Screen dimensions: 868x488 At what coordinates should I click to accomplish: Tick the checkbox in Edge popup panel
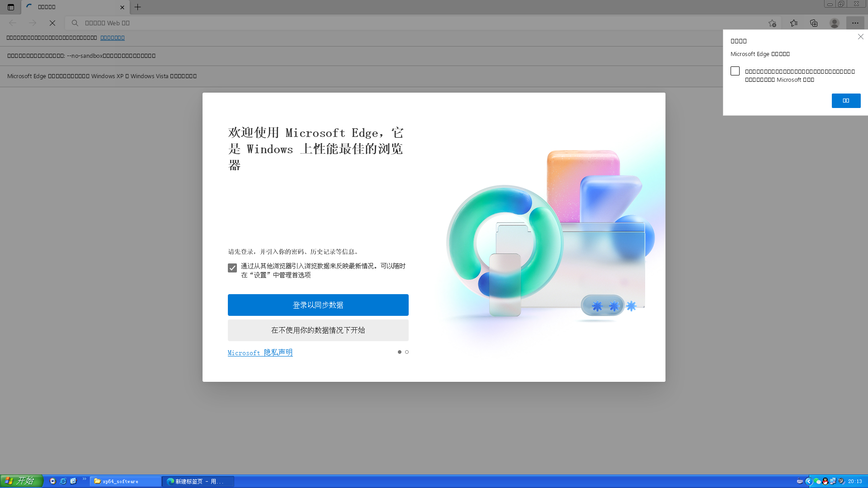(735, 71)
